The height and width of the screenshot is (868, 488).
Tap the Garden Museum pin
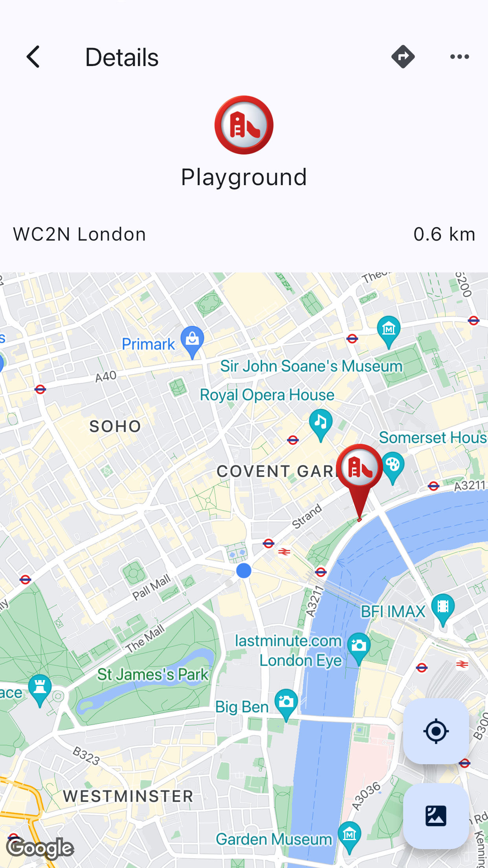(349, 837)
